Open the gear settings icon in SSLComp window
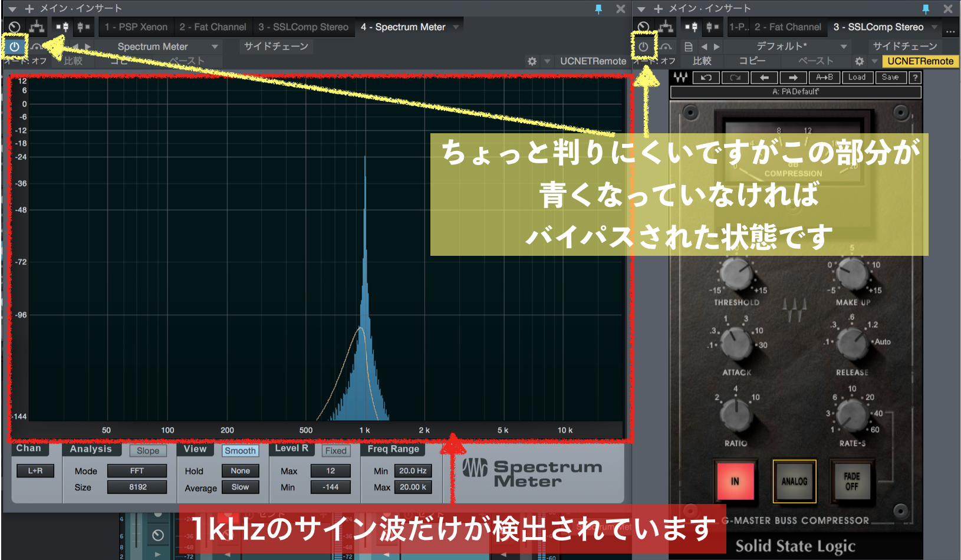 [860, 61]
